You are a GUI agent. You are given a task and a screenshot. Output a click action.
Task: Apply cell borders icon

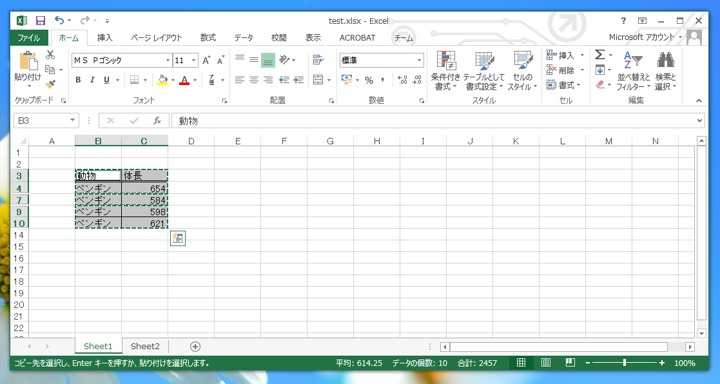[x=134, y=80]
